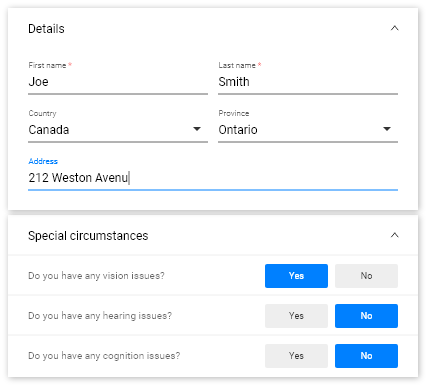Select No for cognition issues
Screen dimensions: 428x387
point(366,356)
